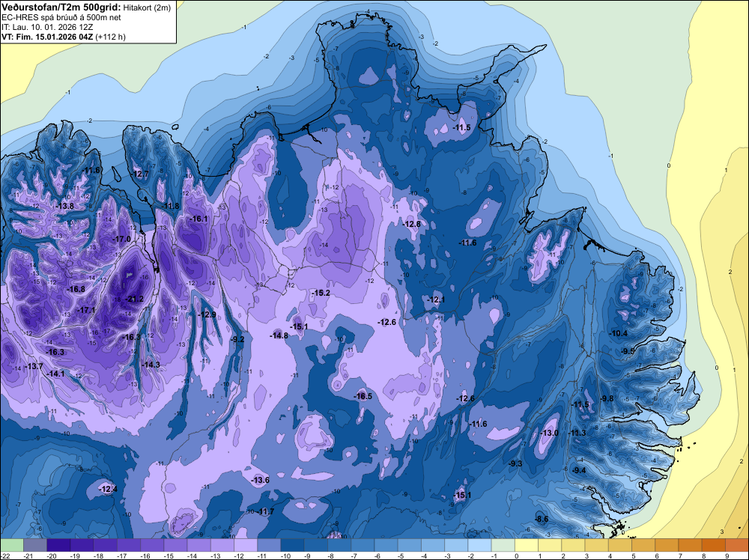Select the -12 light purple legend swatch
This screenshot has width=749, height=560.
pos(246,546)
